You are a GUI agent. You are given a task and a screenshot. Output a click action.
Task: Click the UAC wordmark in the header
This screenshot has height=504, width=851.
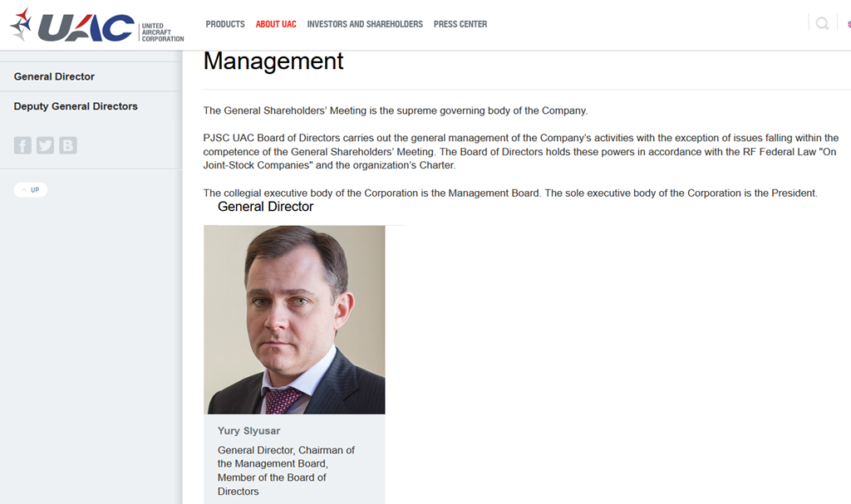click(86, 27)
